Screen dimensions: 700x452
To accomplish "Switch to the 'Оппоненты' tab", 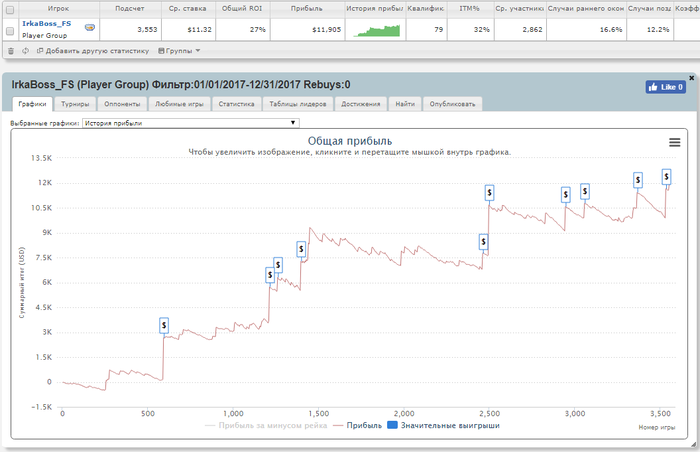I will [122, 104].
